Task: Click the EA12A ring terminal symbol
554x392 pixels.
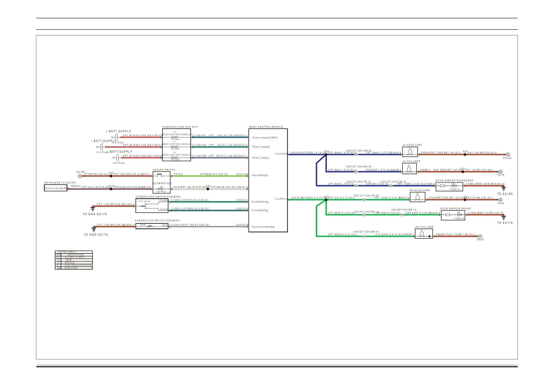Action: coord(508,155)
